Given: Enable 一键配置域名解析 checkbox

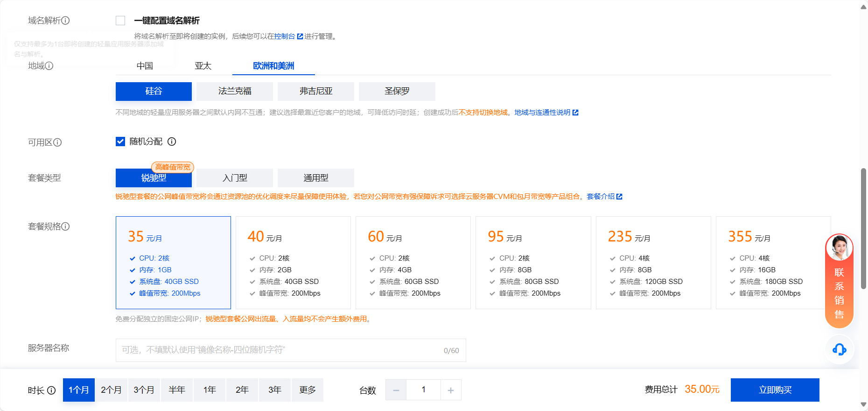Looking at the screenshot, I should (x=120, y=21).
